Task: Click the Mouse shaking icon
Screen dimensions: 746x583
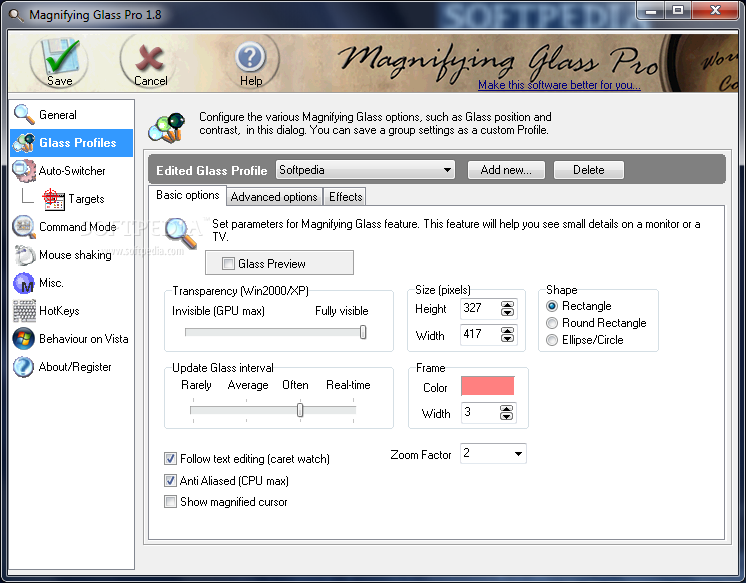Action: pyautogui.click(x=24, y=255)
